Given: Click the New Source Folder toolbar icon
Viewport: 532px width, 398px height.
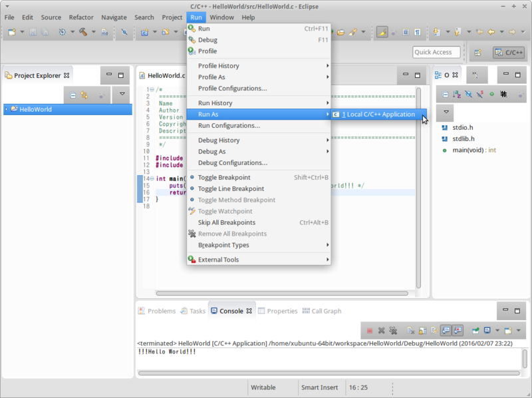Looking at the screenshot, I should tap(166, 32).
